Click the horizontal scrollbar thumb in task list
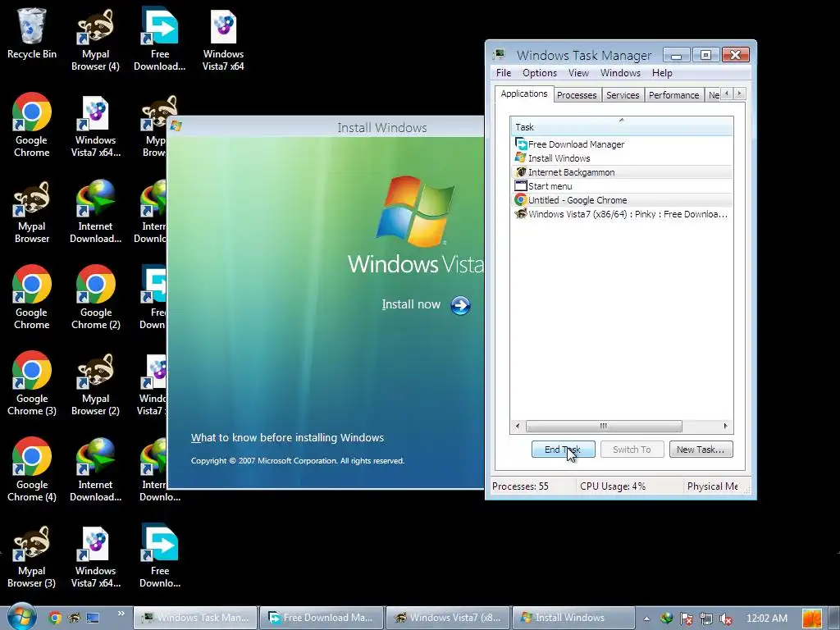Screen dimensions: 840x630 pos(604,427)
